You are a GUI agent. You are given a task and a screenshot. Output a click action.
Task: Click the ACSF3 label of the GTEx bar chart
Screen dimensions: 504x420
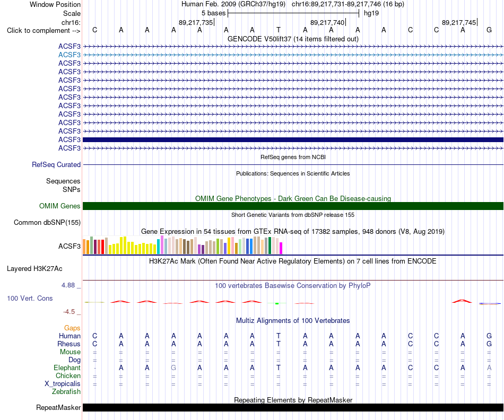point(69,247)
